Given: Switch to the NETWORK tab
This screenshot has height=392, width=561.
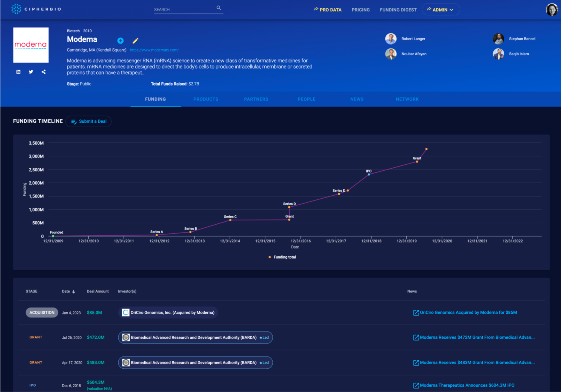Looking at the screenshot, I should pos(407,99).
